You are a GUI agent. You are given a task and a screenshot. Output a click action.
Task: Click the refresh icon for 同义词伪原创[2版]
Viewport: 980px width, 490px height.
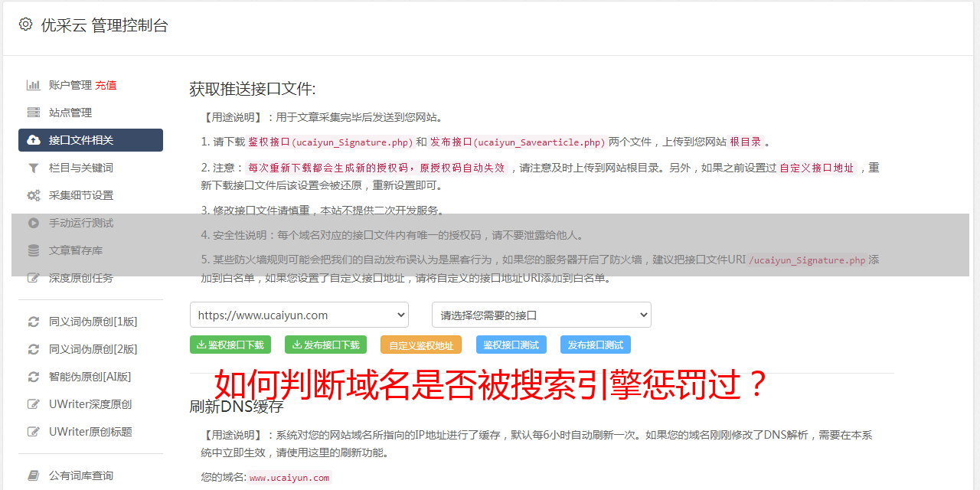(x=34, y=349)
